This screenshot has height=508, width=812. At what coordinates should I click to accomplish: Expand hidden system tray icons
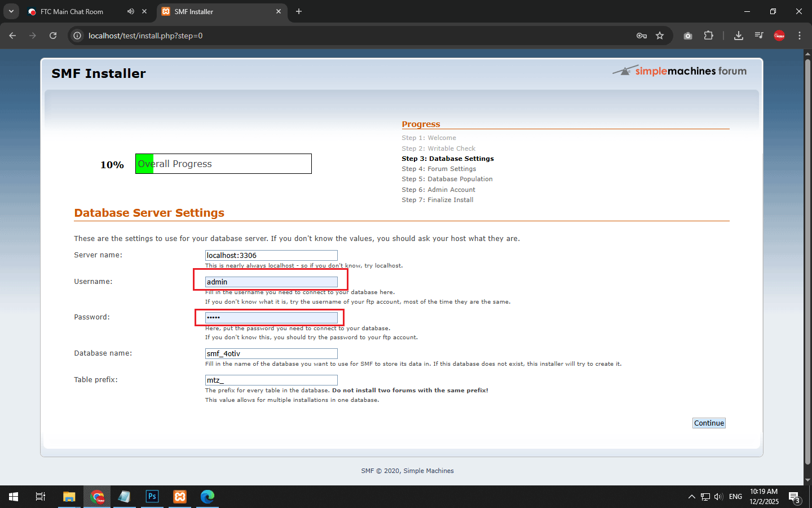(x=691, y=497)
